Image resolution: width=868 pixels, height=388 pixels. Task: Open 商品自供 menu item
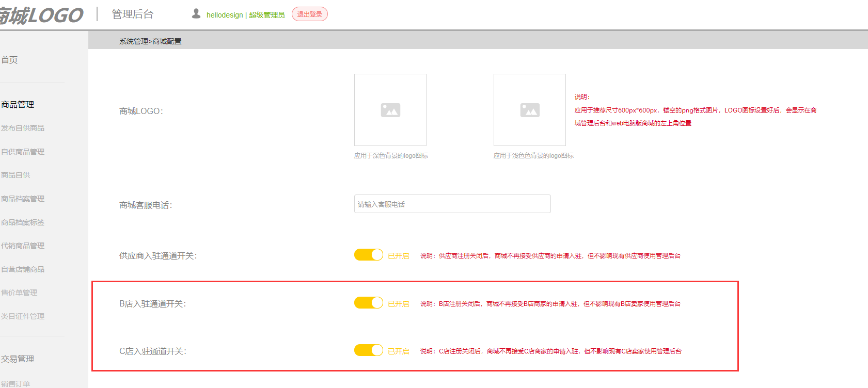pos(15,175)
